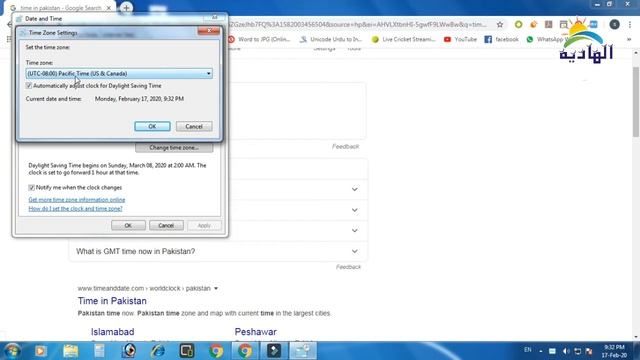Image resolution: width=640 pixels, height=360 pixels.
Task: Switch to Date and Time taskbar item
Action: pos(303,351)
